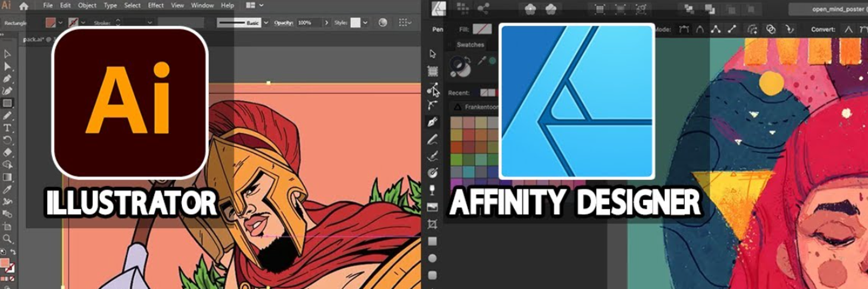
Task: Click the Illustrator fill color swatch
Action: [50, 23]
